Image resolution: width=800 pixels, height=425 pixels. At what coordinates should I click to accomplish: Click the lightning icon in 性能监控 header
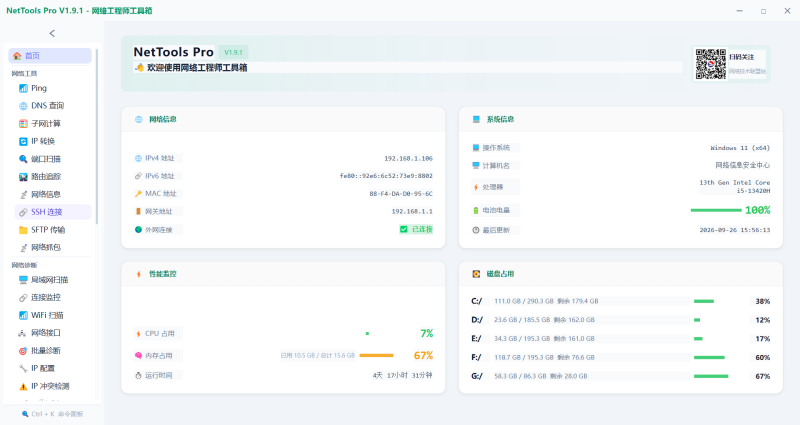tap(139, 274)
